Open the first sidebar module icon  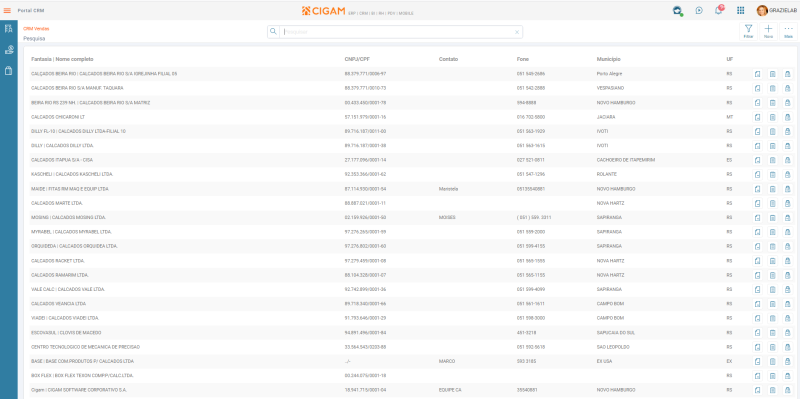8,29
